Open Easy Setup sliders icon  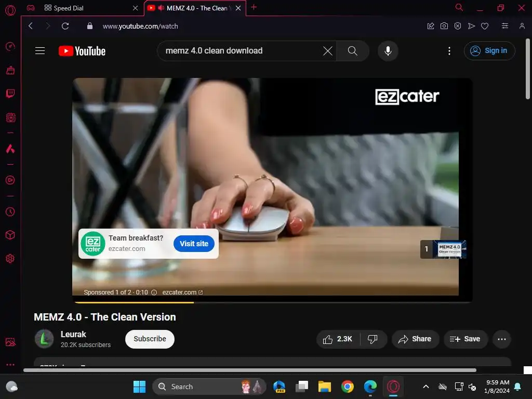coord(505,26)
